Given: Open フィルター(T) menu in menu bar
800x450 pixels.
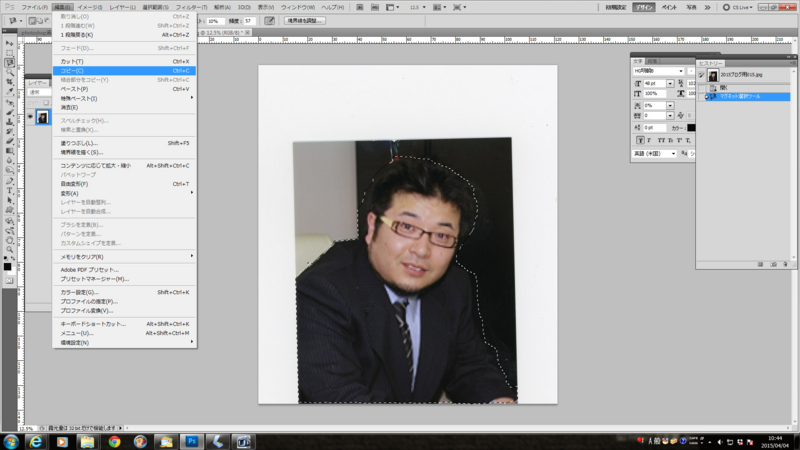Looking at the screenshot, I should point(191,7).
